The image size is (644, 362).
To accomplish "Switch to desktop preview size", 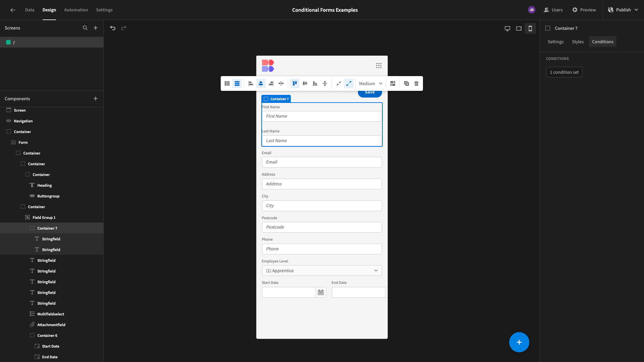I will coord(507,28).
